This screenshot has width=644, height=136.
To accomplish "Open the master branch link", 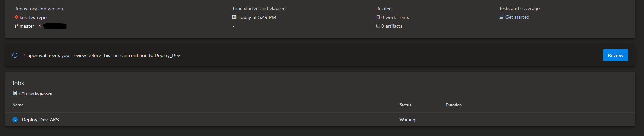I will pos(27,26).
